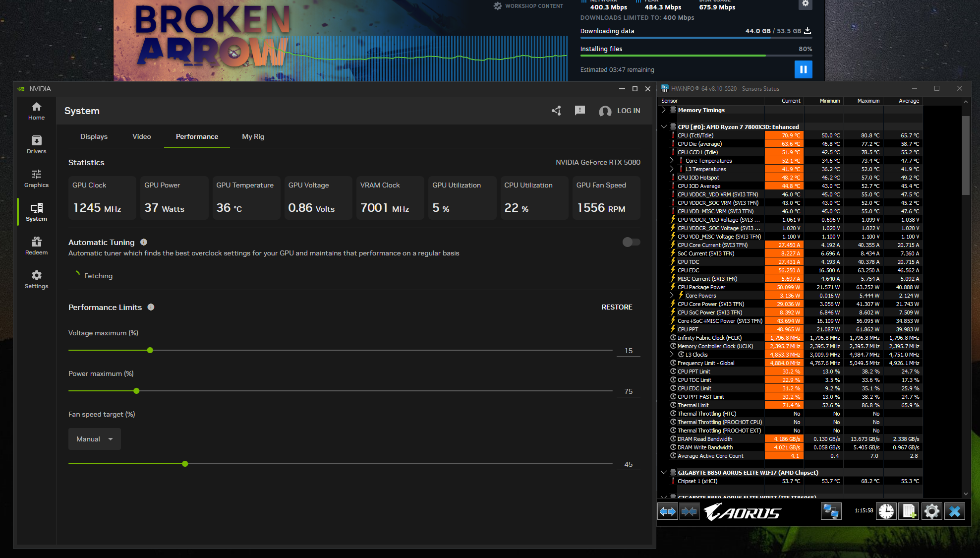The height and width of the screenshot is (558, 980).
Task: Expand Core Temperatures in HWiNFO
Action: [672, 161]
